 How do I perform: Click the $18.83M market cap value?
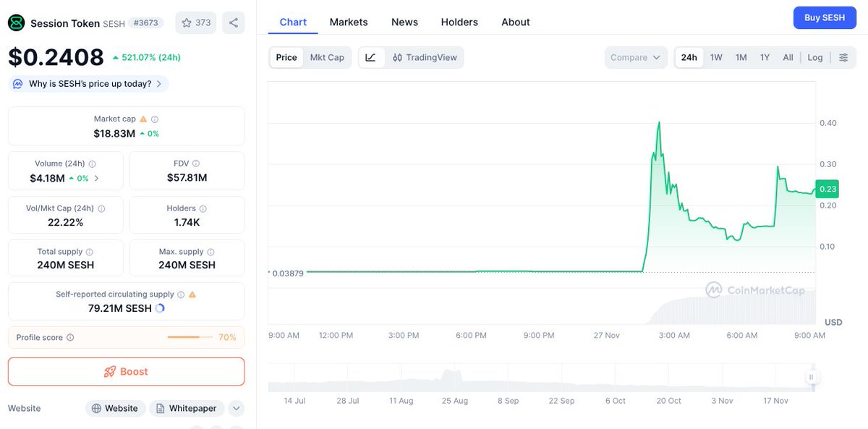114,133
